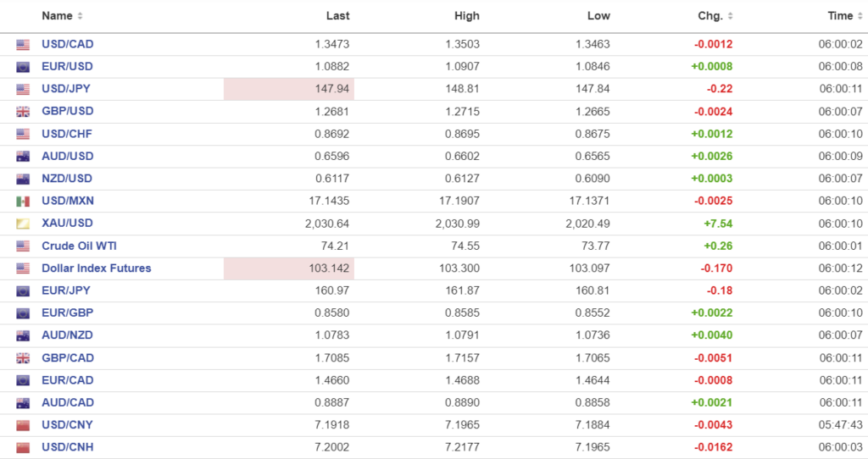The image size is (868, 459).
Task: Click the UK flag icon beside GBP/USD
Action: pyautogui.click(x=23, y=112)
